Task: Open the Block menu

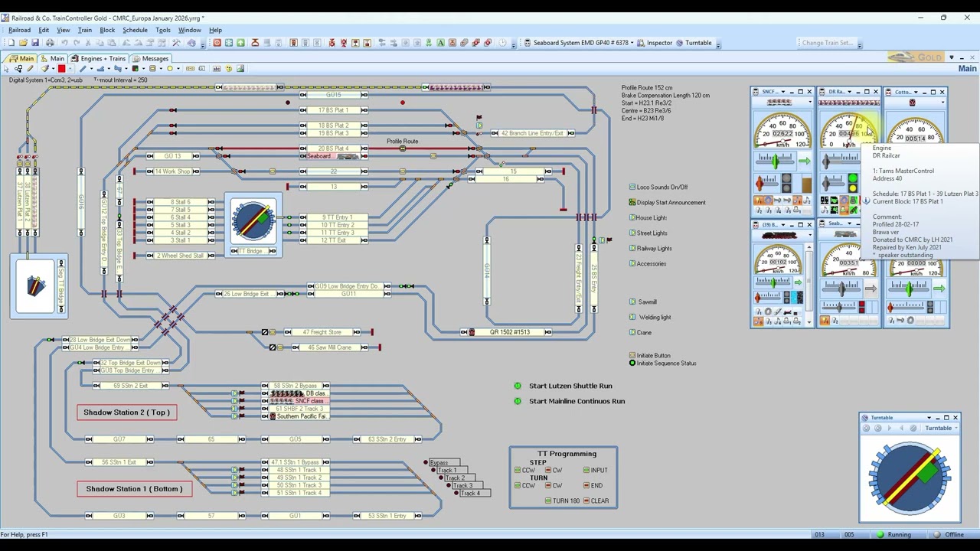Action: [x=107, y=31]
